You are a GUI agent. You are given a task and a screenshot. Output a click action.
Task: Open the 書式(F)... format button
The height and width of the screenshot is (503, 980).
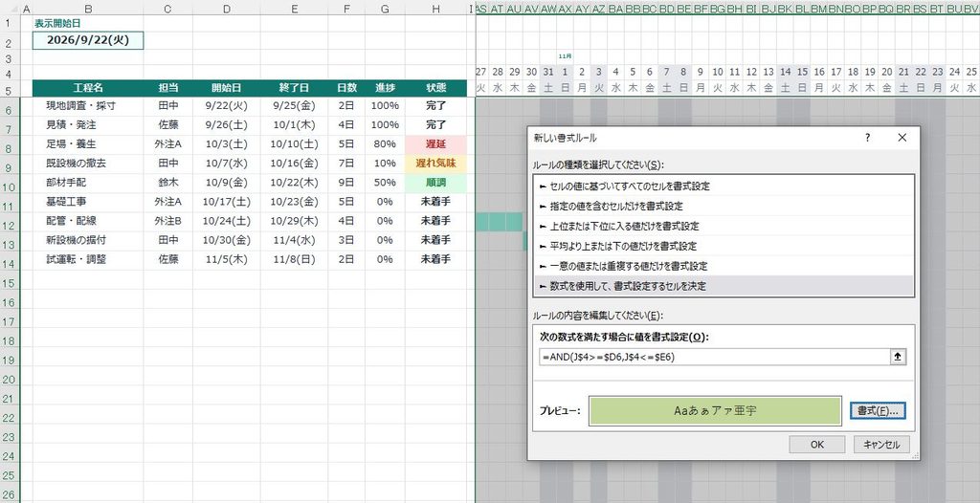coord(878,411)
